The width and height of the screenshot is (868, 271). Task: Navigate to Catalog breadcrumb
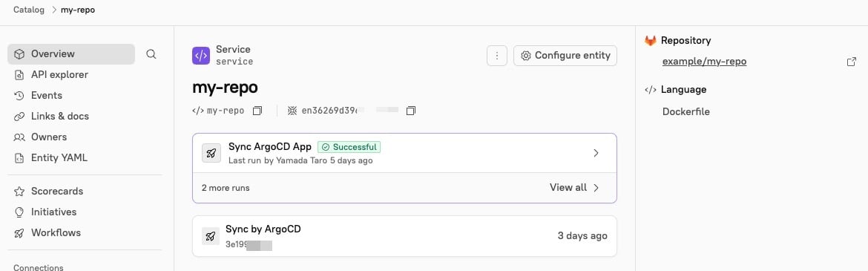[29, 10]
